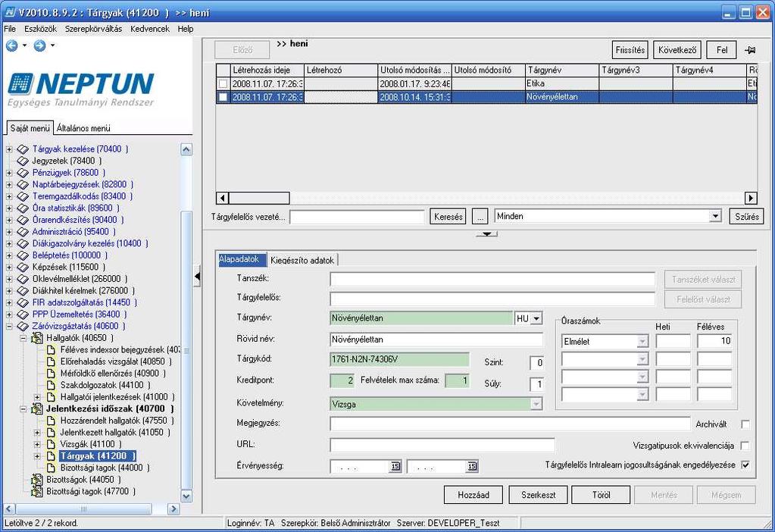
Task: Click the Fel button
Action: tap(722, 50)
